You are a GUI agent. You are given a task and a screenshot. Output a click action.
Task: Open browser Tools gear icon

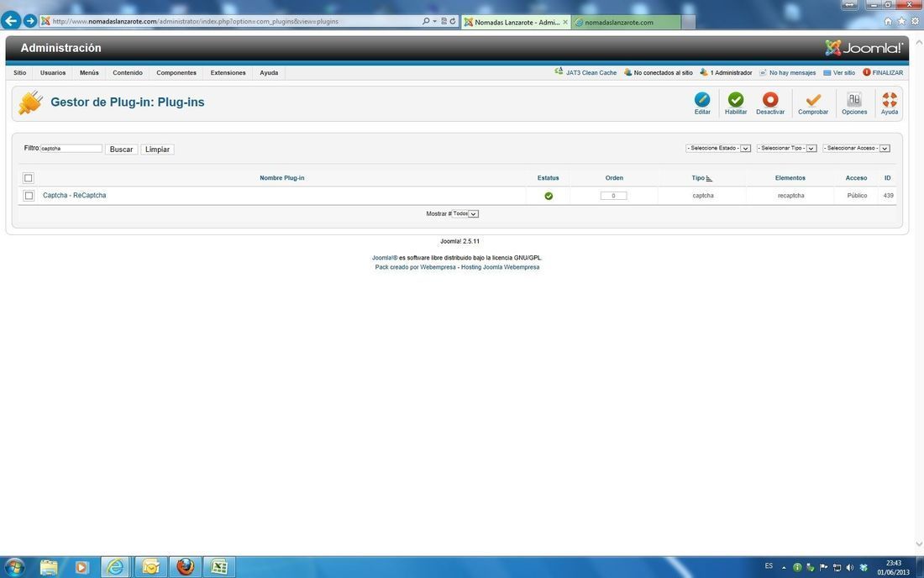pyautogui.click(x=915, y=21)
